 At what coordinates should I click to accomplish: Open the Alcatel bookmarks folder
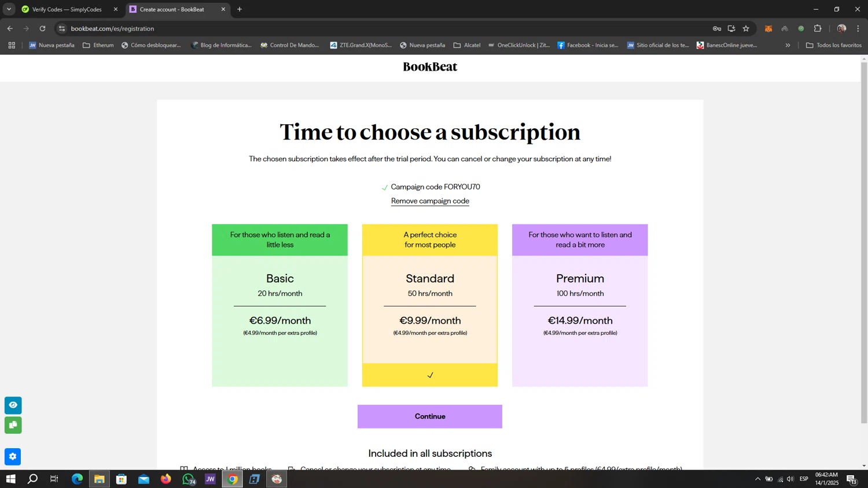click(x=467, y=45)
